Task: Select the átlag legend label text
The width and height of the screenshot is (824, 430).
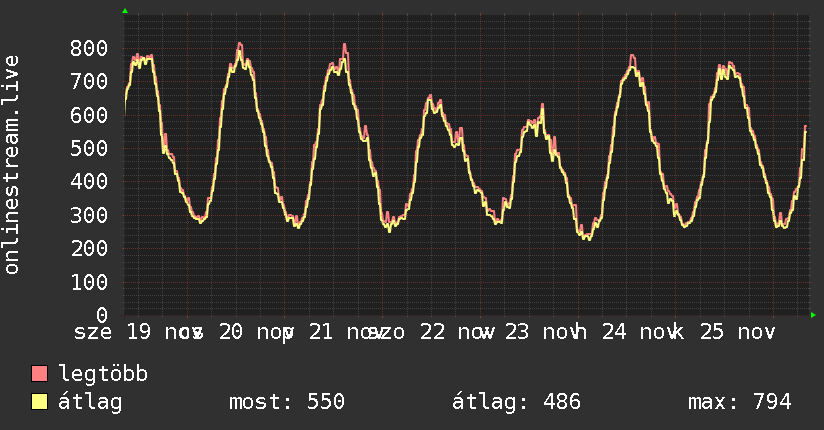Action: pyautogui.click(x=91, y=402)
